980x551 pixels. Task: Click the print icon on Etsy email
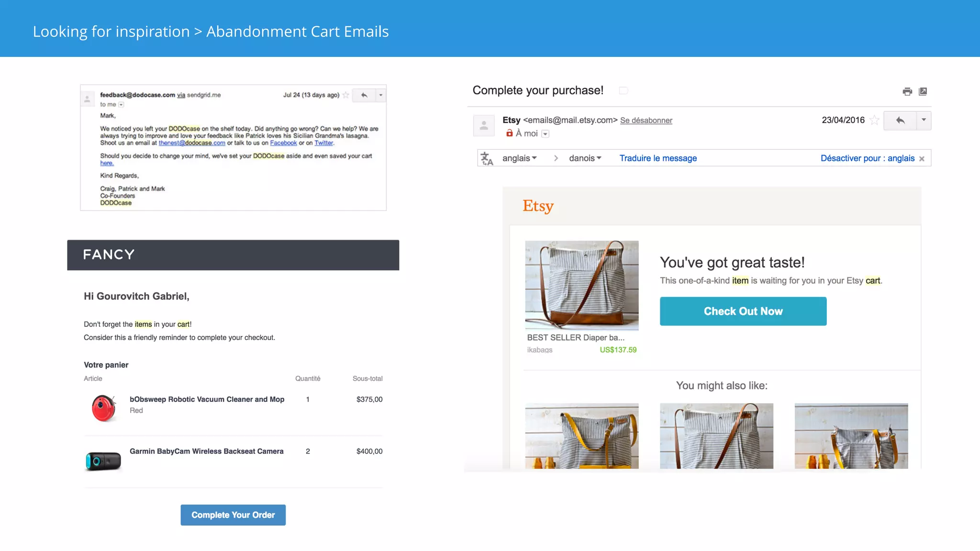pyautogui.click(x=907, y=91)
